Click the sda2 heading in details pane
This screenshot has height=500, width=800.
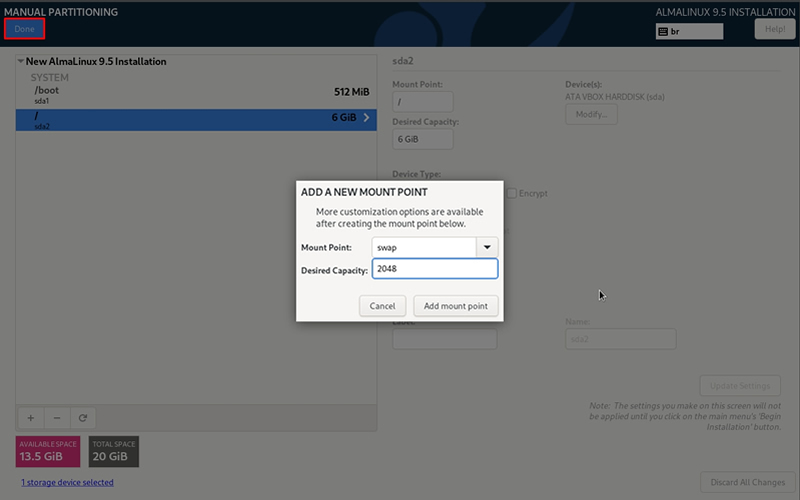coord(403,61)
